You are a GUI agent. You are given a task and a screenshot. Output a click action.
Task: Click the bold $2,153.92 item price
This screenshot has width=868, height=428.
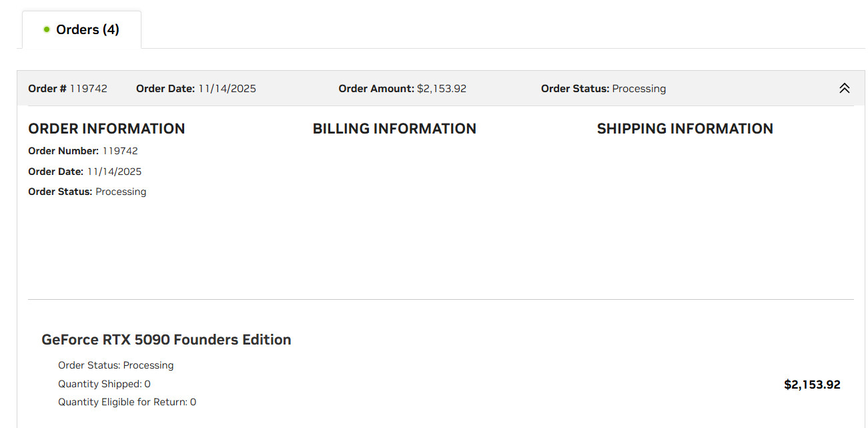pos(811,385)
